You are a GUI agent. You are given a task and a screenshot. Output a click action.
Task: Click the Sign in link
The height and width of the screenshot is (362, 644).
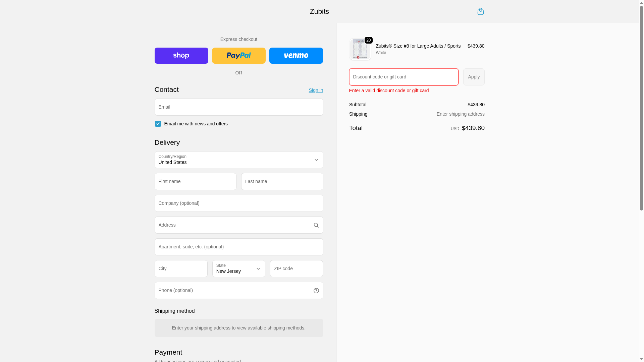316,90
